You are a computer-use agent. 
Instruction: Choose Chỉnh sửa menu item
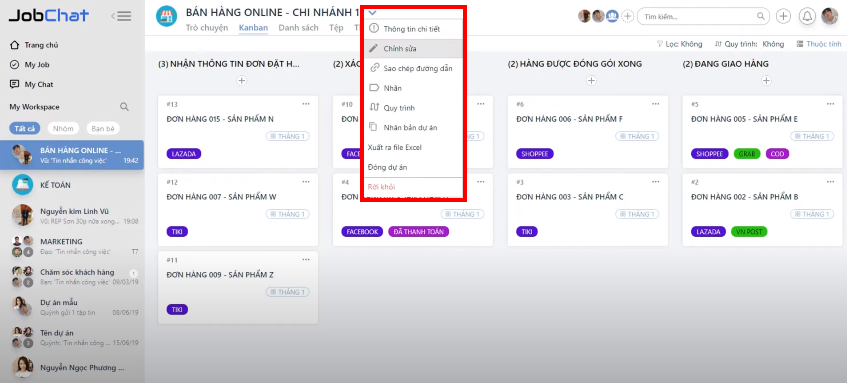click(413, 49)
